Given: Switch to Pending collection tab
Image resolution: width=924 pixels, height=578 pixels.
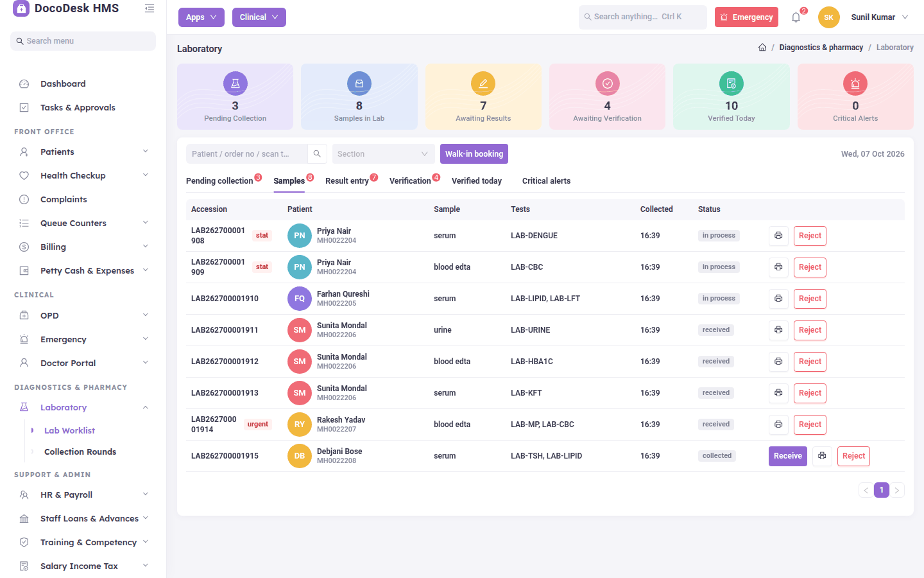Looking at the screenshot, I should coord(219,181).
